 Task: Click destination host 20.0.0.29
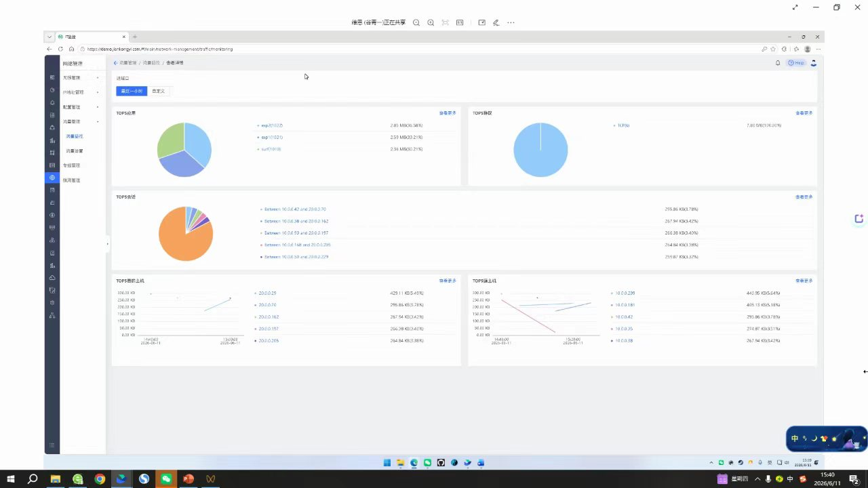268,293
